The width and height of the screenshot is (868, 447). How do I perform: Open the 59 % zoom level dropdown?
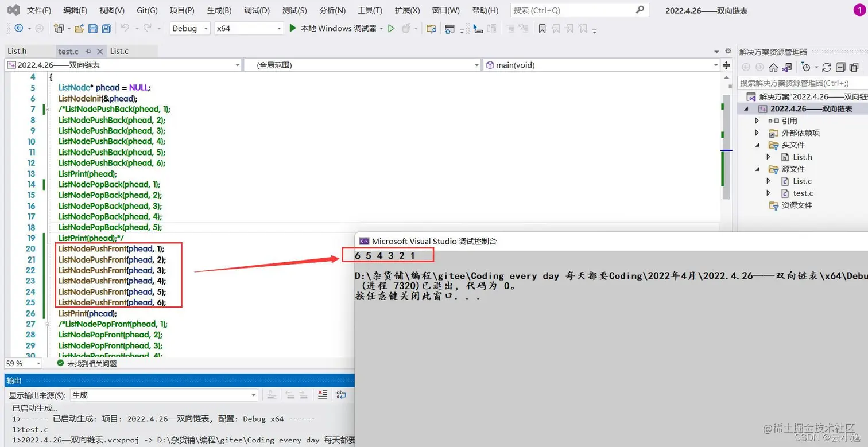[x=23, y=363]
